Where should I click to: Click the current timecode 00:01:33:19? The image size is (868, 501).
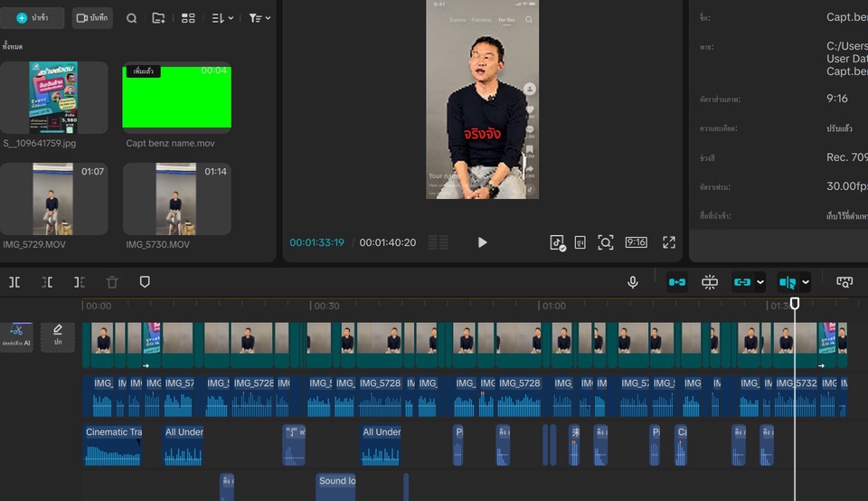tap(316, 242)
